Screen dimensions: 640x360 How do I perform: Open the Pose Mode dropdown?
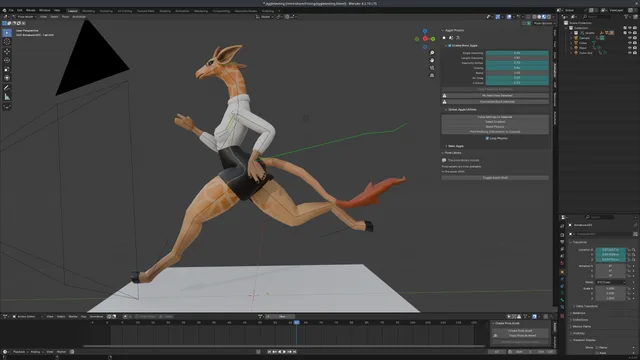pos(25,17)
